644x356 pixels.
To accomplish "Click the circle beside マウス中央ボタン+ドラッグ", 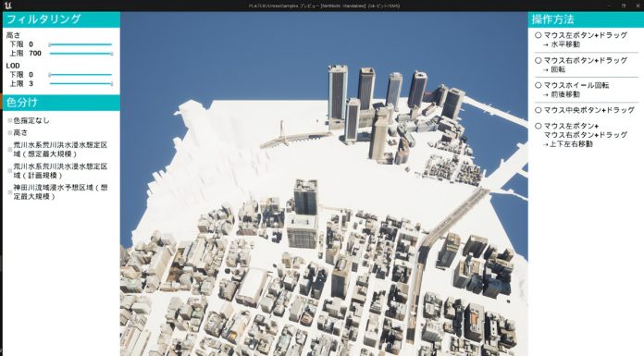I will (538, 110).
